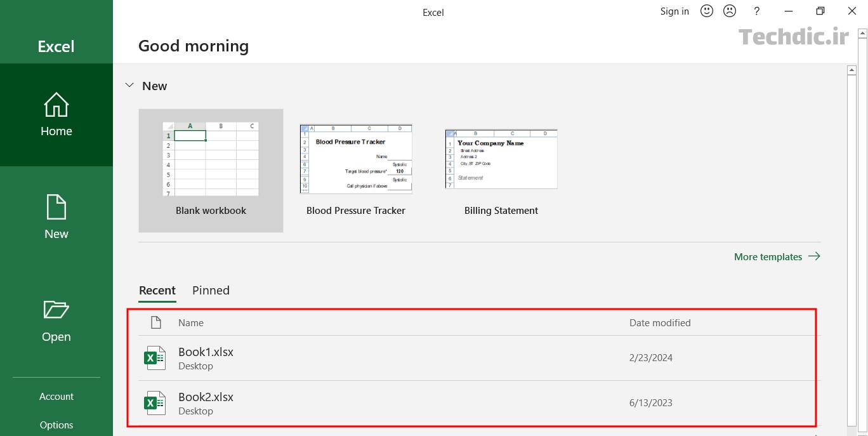
Task: Open Options in the sidebar
Action: coord(56,425)
